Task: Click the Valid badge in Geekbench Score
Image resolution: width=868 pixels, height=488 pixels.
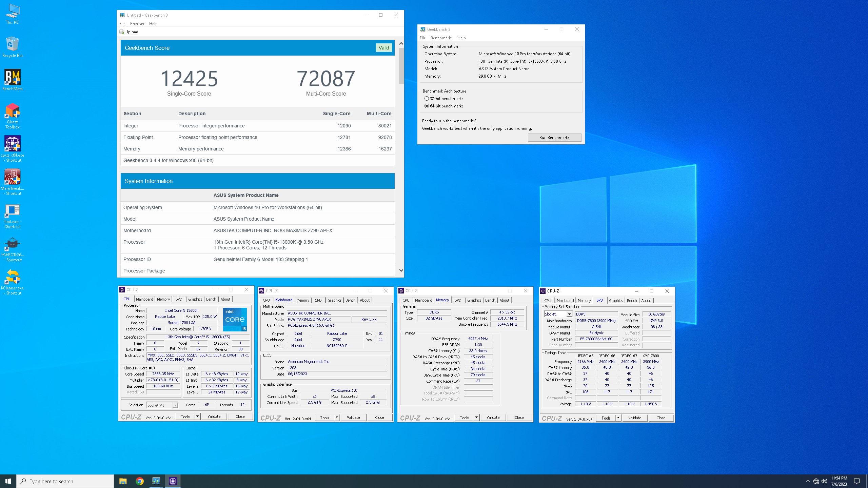Action: tap(384, 48)
